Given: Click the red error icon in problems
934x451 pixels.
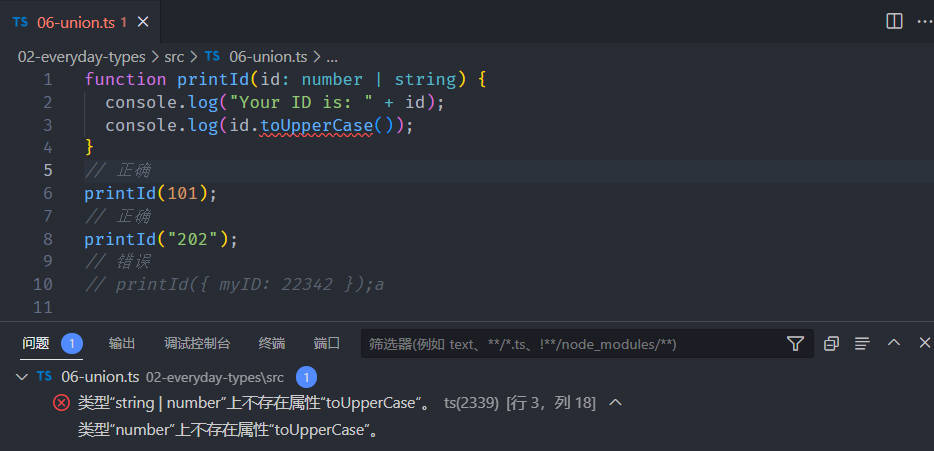Looking at the screenshot, I should pyautogui.click(x=61, y=403).
